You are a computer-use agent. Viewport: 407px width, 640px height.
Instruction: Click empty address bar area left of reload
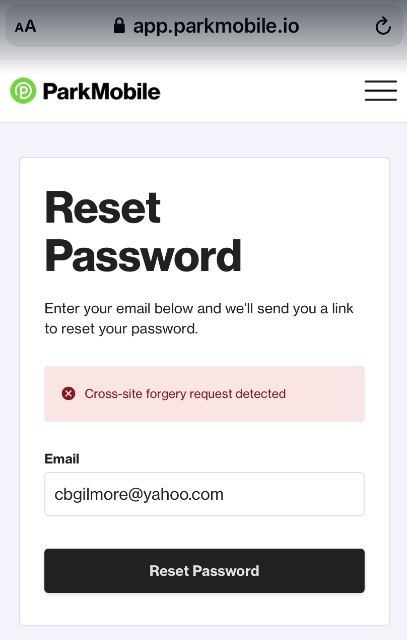point(337,27)
